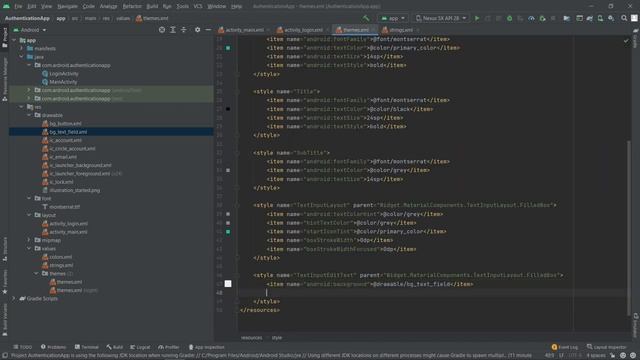This screenshot has width=640, height=360.
Task: Click the '4 spaces' indent status bar entry
Action: click(596, 356)
